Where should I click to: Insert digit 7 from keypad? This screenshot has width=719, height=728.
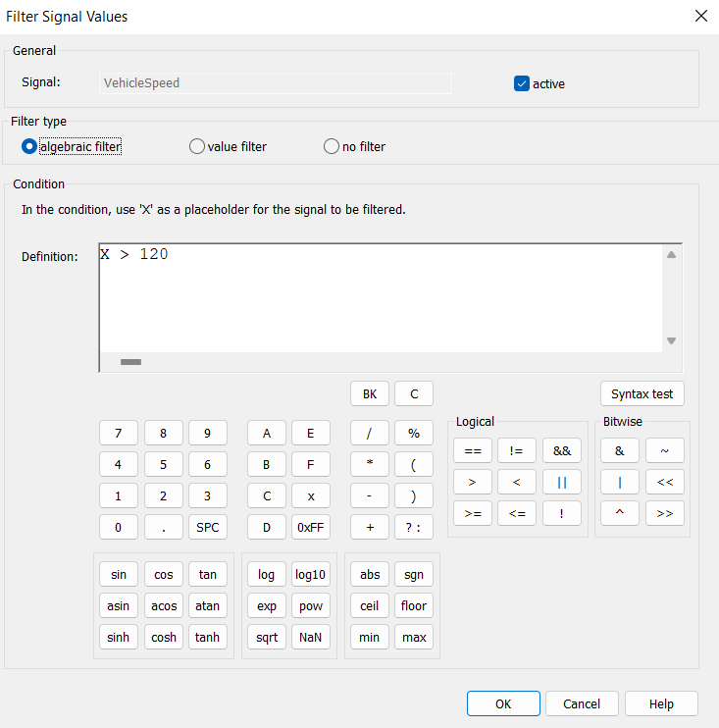[119, 434]
